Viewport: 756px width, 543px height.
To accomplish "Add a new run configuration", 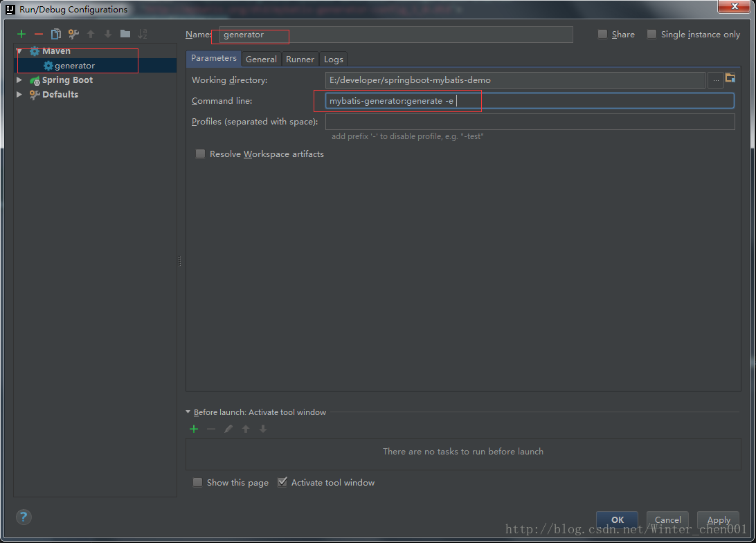I will 21,34.
